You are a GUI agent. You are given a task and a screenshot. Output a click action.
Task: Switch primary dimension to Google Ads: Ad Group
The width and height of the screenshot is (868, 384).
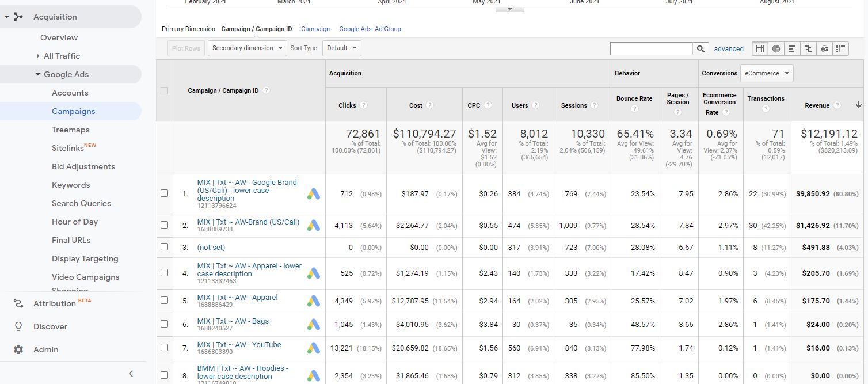coord(370,29)
